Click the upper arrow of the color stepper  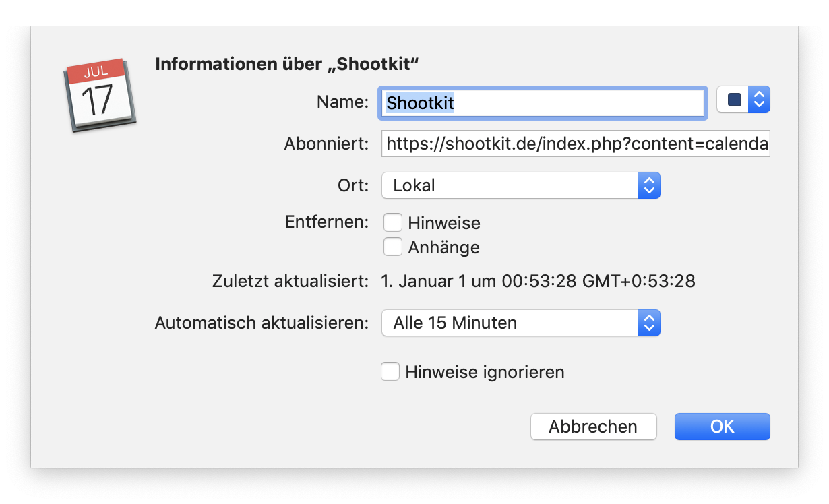coord(758,94)
